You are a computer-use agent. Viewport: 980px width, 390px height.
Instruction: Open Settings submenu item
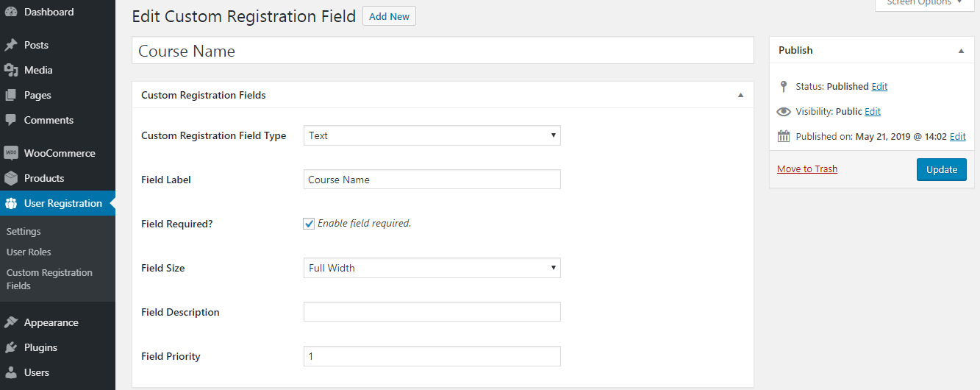(24, 231)
